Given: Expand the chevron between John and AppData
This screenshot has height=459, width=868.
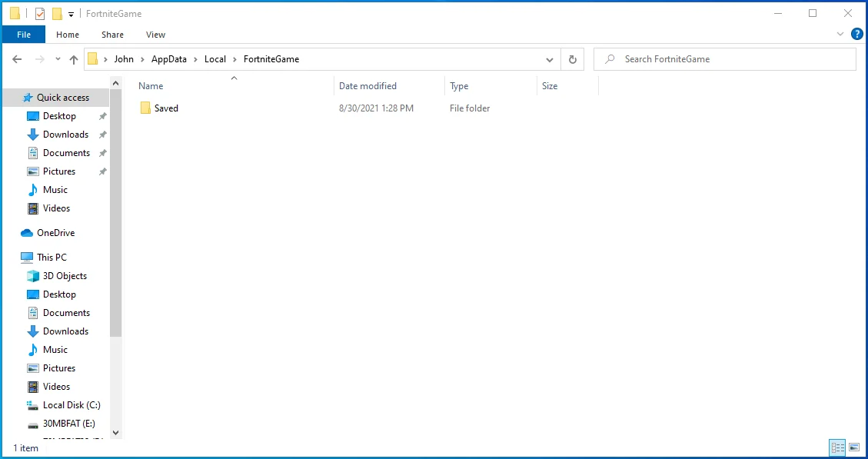Looking at the screenshot, I should [x=143, y=59].
